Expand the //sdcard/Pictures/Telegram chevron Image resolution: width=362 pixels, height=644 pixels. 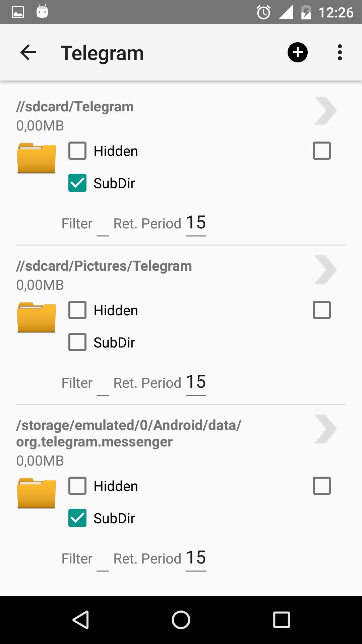tap(325, 270)
